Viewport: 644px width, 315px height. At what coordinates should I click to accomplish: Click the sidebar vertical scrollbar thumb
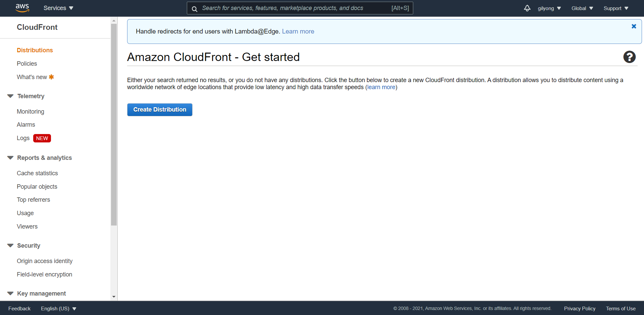click(114, 125)
